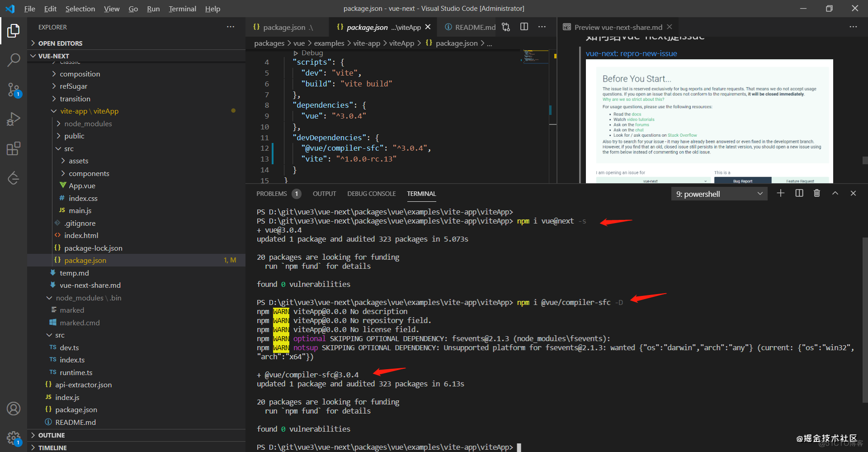
Task: Open the Run and Debug view
Action: coord(14,119)
